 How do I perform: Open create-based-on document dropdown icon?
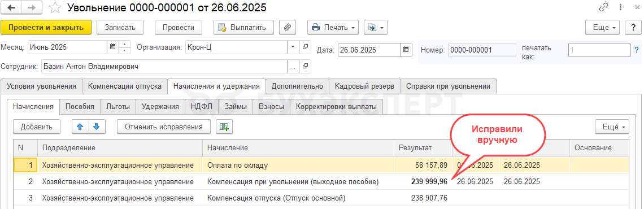(376, 28)
